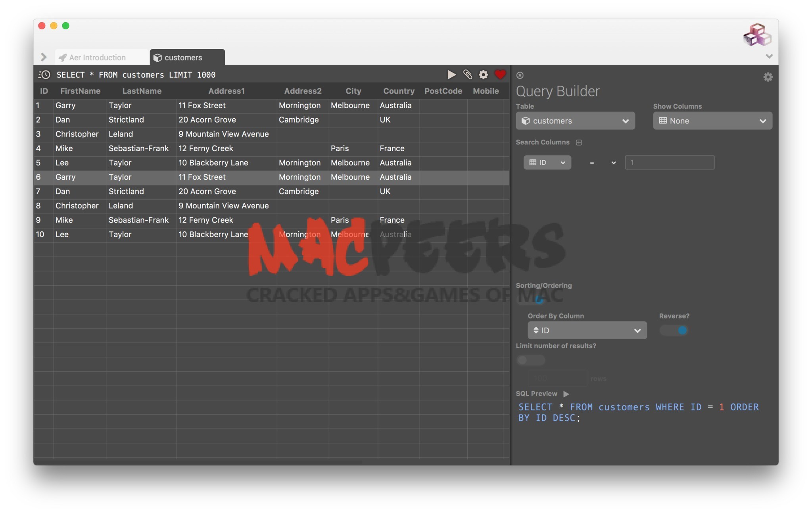Switch to Aer Introduction tab

click(x=97, y=58)
